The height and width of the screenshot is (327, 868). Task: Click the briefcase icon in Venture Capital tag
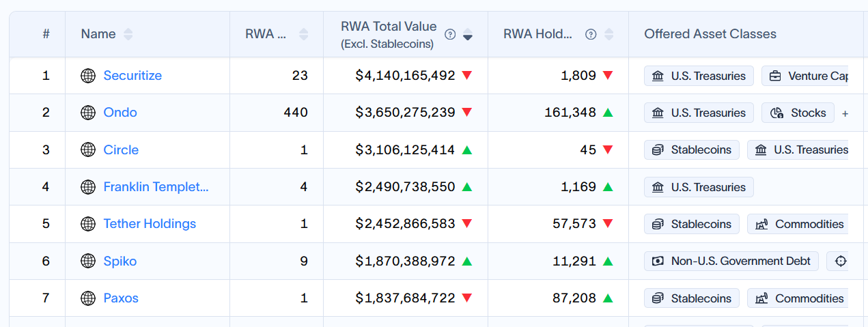(x=775, y=76)
